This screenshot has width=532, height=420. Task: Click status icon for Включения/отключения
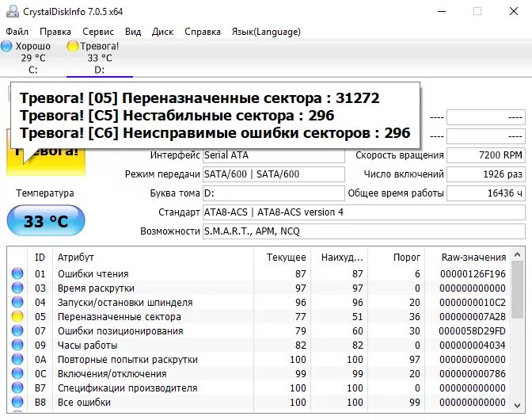pyautogui.click(x=17, y=373)
